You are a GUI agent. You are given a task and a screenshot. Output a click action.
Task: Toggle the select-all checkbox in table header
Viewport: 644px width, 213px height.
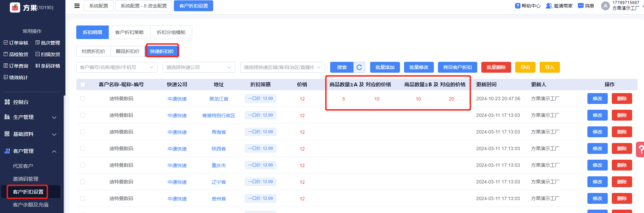(83, 85)
